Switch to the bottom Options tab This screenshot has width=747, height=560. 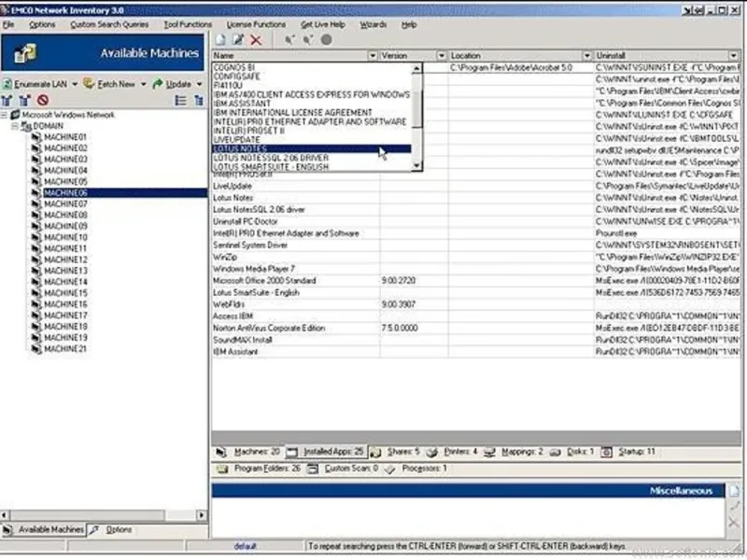[110, 529]
